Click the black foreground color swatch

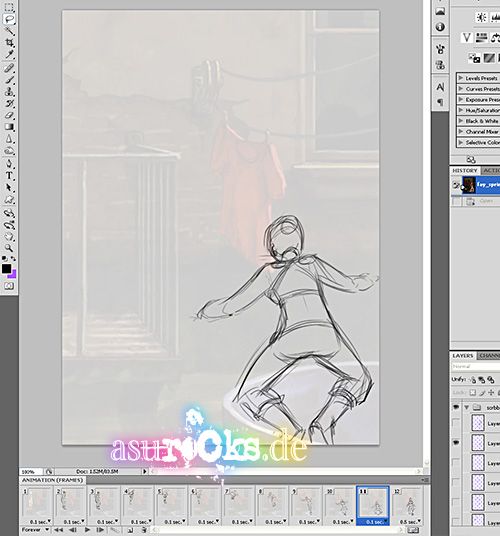tap(6, 269)
